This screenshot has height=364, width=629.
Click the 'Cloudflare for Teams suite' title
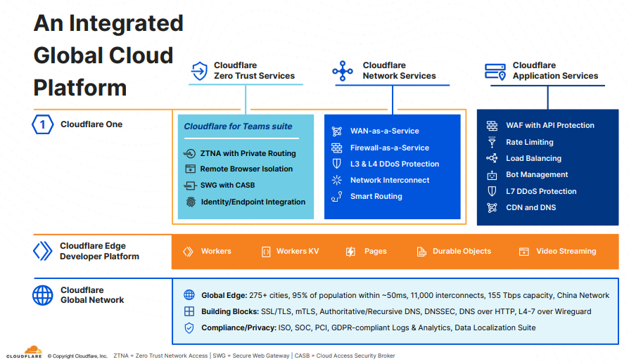238,126
